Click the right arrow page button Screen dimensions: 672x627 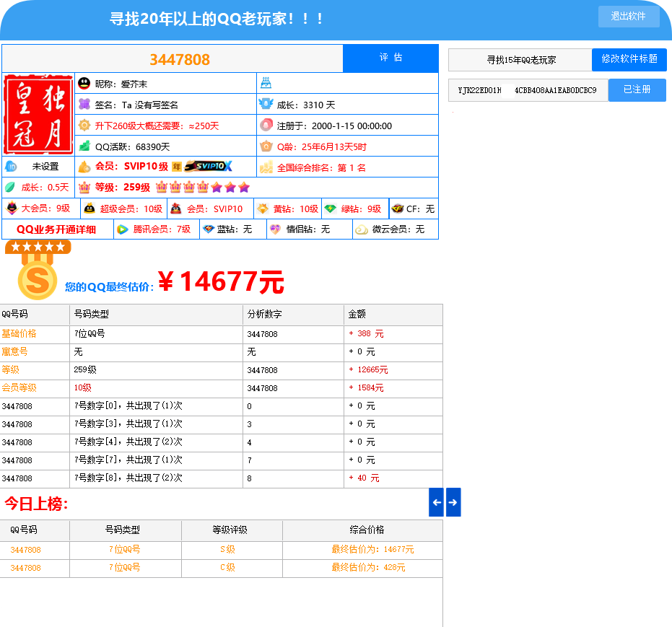click(x=453, y=502)
